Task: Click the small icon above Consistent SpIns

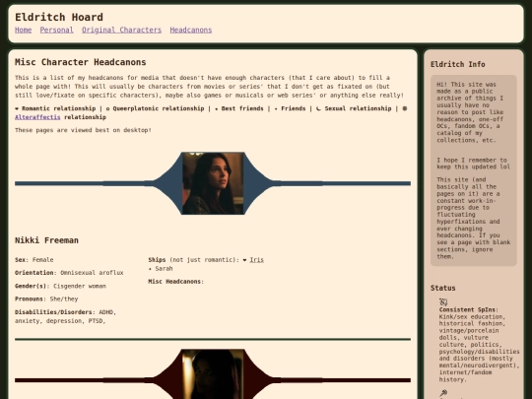Action: coord(443,301)
